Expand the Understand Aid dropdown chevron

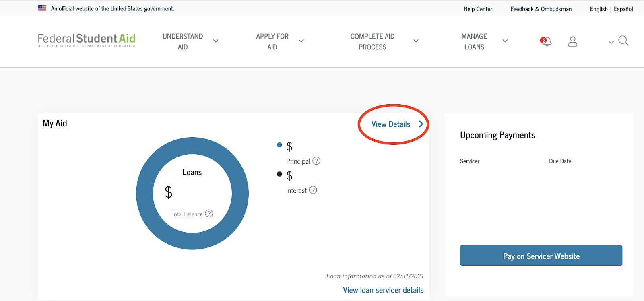(216, 41)
